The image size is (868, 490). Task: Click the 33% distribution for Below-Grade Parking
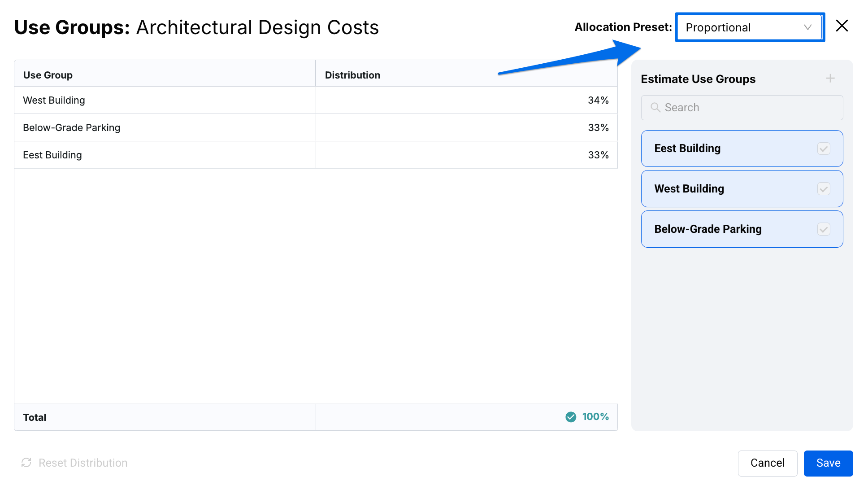[x=598, y=128]
